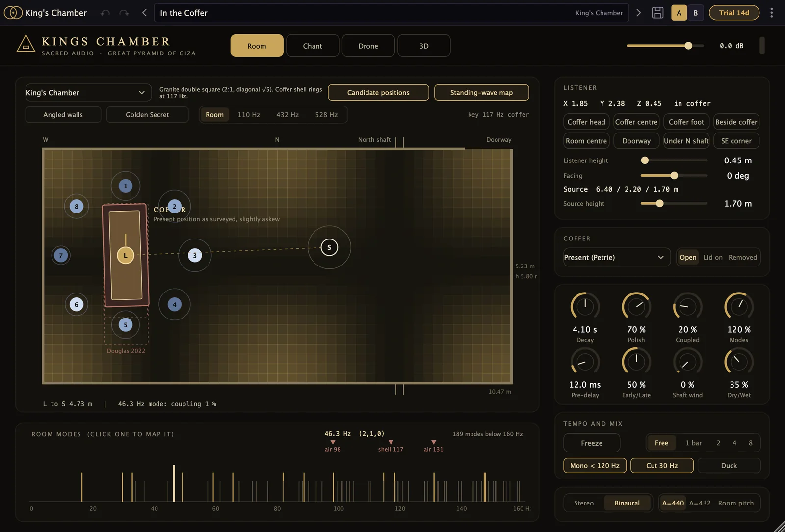Move listener to Room centre
Viewport: 785px width, 532px height.
tap(586, 141)
